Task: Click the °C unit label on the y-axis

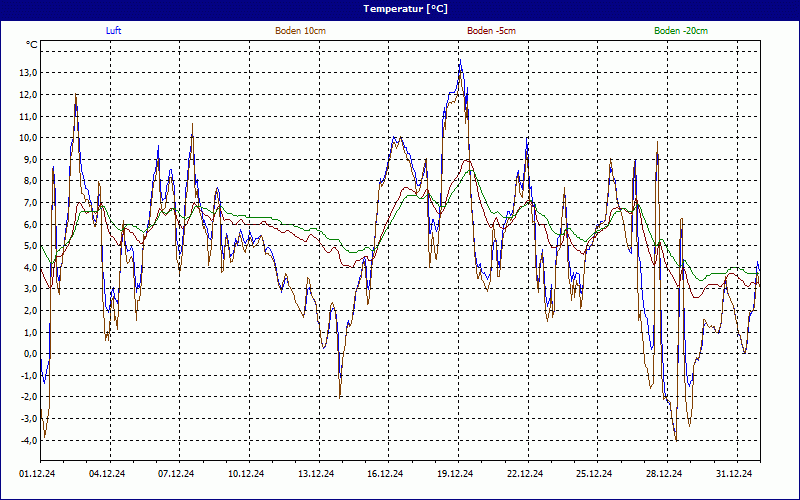Action: 32,45
